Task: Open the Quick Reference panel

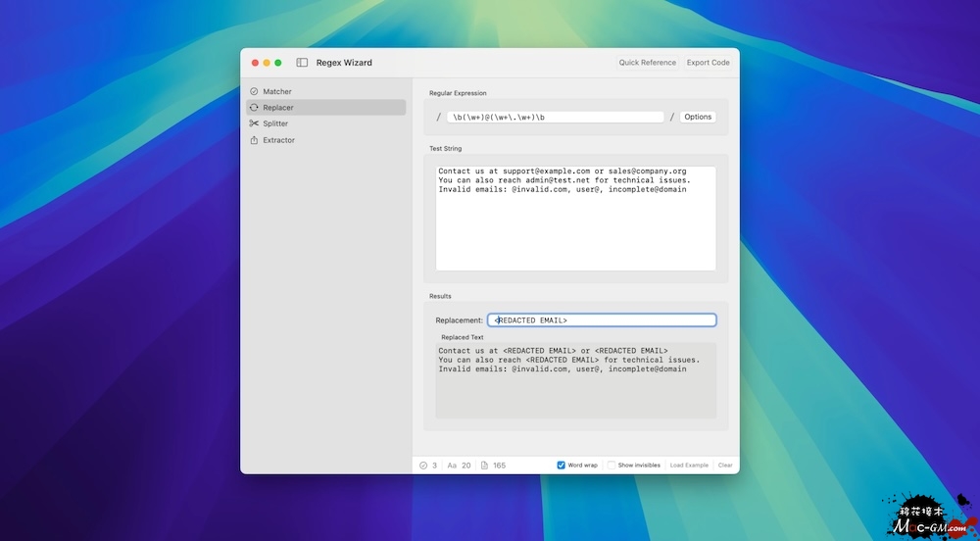Action: [x=647, y=63]
